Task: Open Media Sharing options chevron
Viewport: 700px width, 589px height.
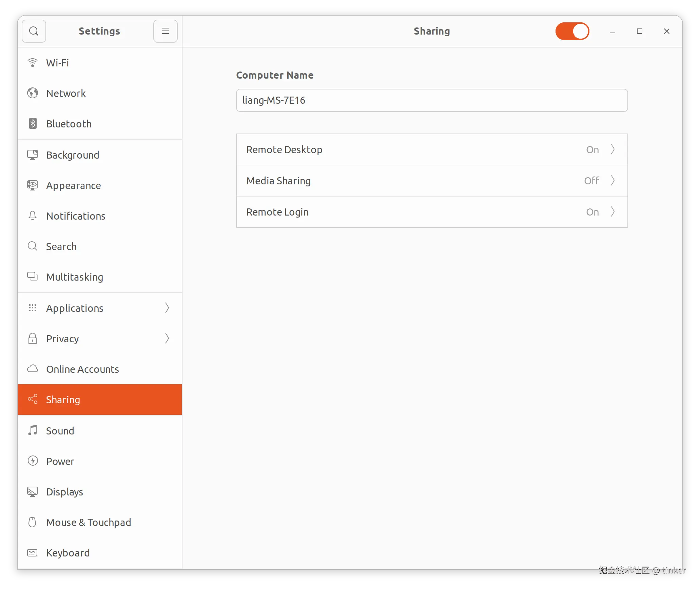Action: 612,181
